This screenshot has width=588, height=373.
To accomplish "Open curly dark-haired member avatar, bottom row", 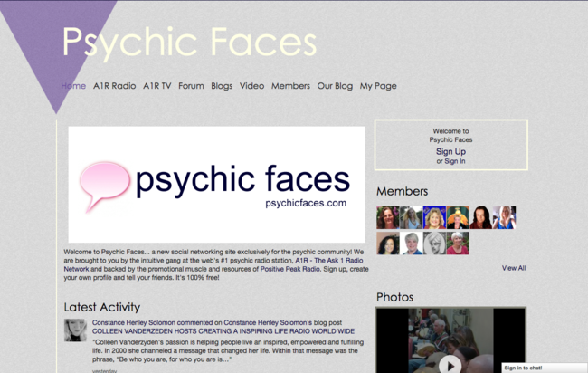I will [x=388, y=244].
